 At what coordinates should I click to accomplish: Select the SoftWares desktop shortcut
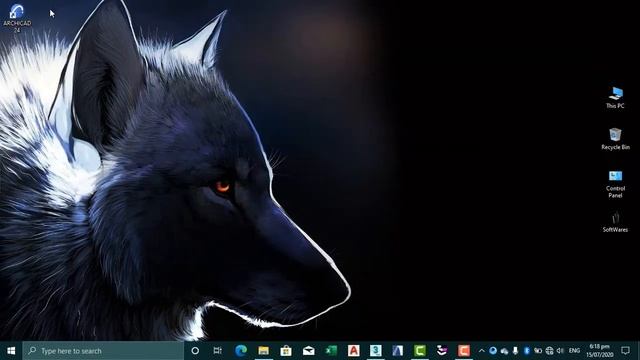[615, 222]
